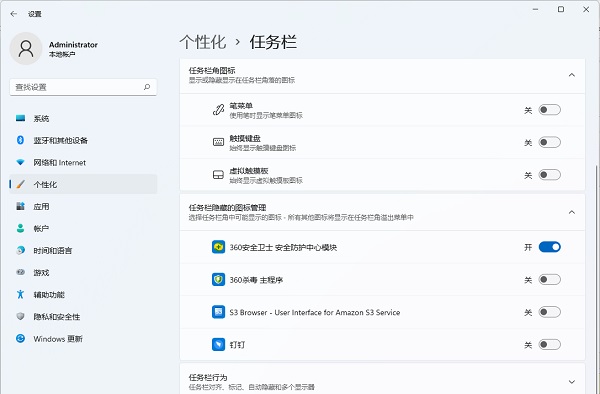Collapse the 任务栏角图标 section chevron
The image size is (600, 394).
click(x=572, y=75)
